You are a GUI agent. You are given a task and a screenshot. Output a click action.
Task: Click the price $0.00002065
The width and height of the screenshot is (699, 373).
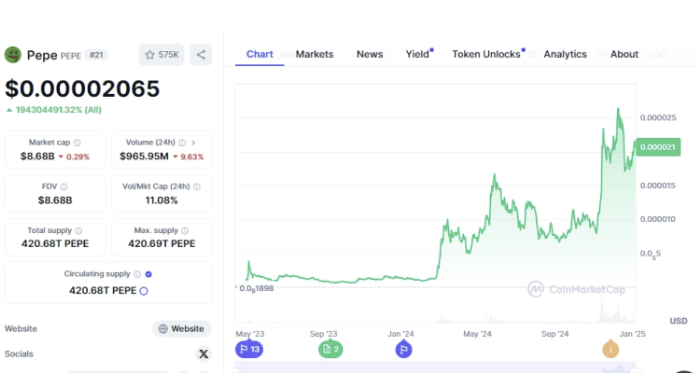[82, 89]
